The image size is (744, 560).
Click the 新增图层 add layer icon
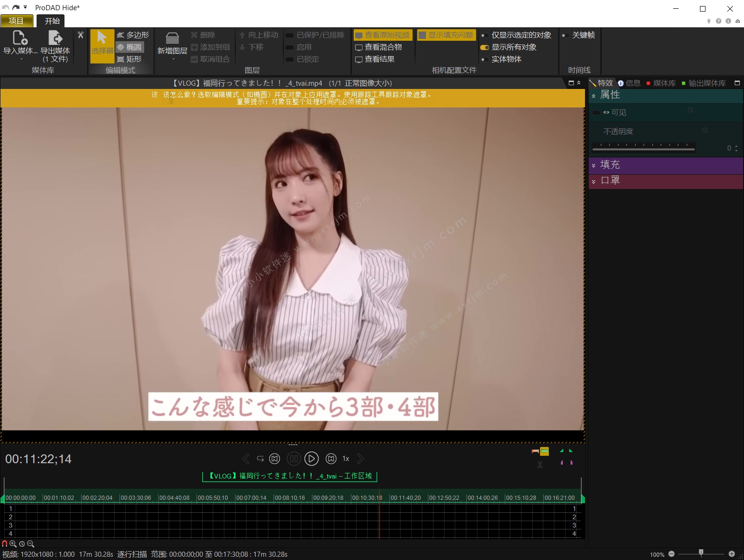click(172, 39)
